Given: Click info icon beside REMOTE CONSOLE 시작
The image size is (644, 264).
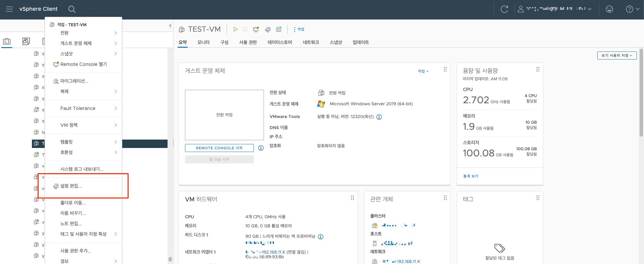Looking at the screenshot, I should (261, 148).
